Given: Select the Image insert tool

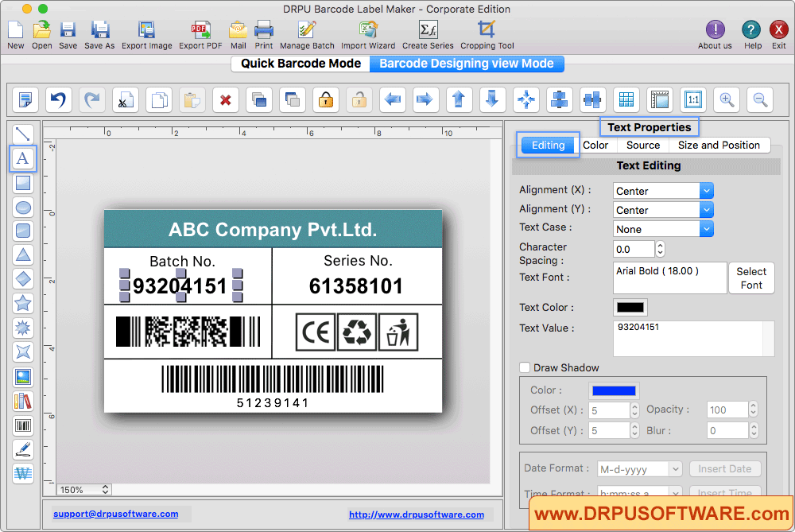Looking at the screenshot, I should [23, 377].
